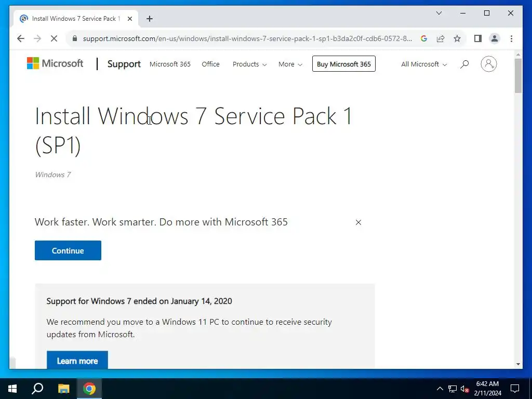Open Chrome three-dot menu
532x399 pixels.
(x=511, y=38)
